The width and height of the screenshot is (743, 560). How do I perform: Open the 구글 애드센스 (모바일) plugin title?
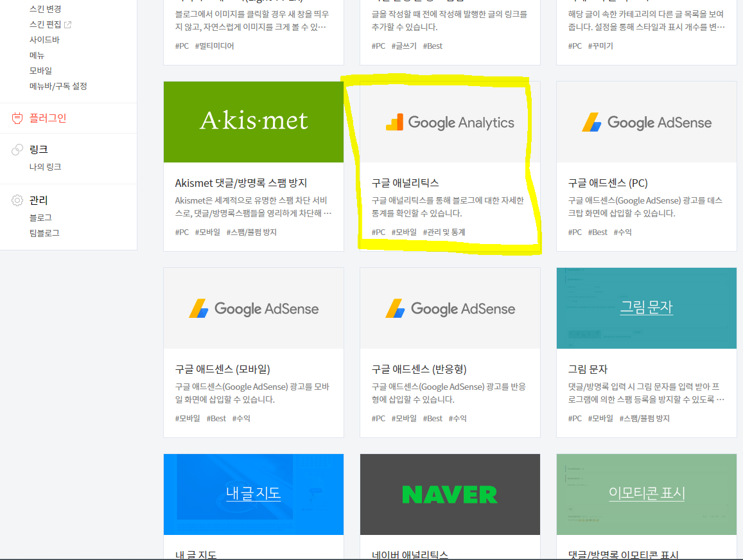[x=223, y=369]
